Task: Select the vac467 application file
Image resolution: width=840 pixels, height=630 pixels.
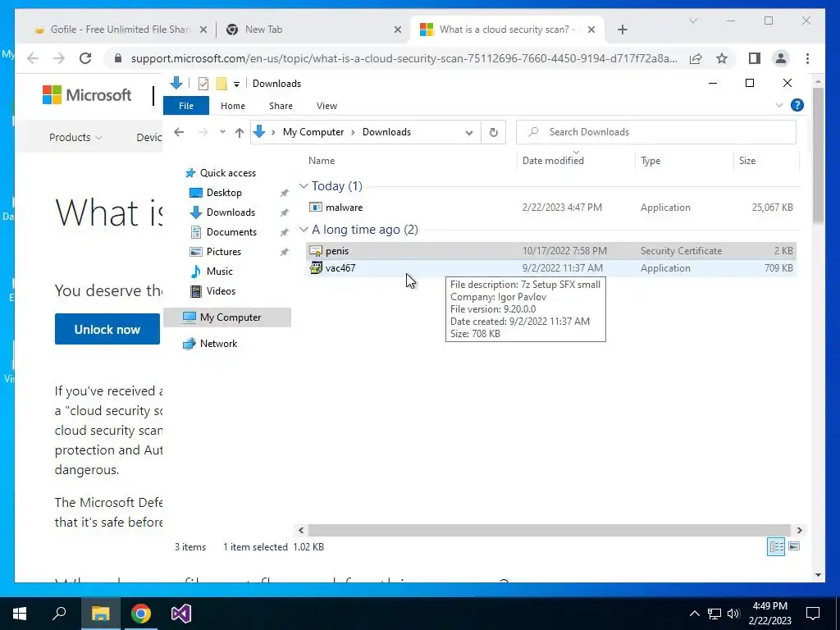Action: (550, 268)
